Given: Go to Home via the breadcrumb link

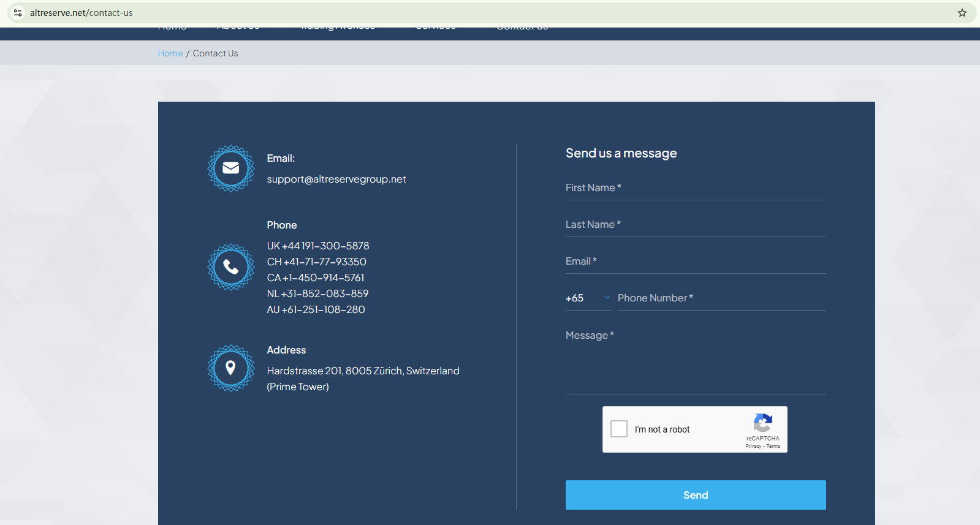Looking at the screenshot, I should [x=170, y=53].
